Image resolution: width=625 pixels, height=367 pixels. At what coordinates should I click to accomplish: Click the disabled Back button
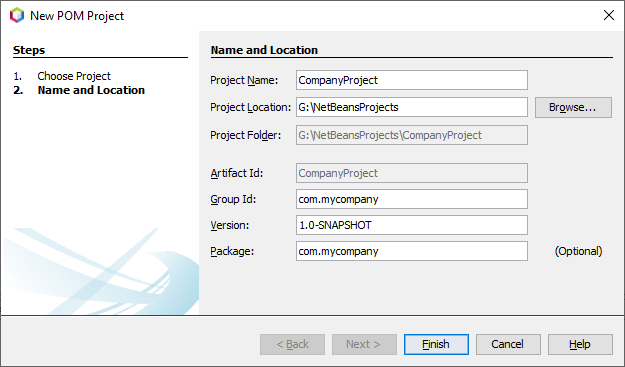click(292, 344)
